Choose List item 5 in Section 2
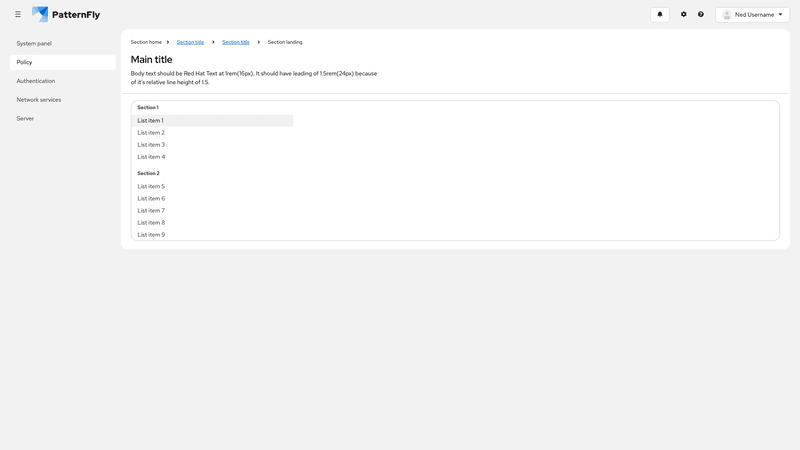 click(151, 187)
